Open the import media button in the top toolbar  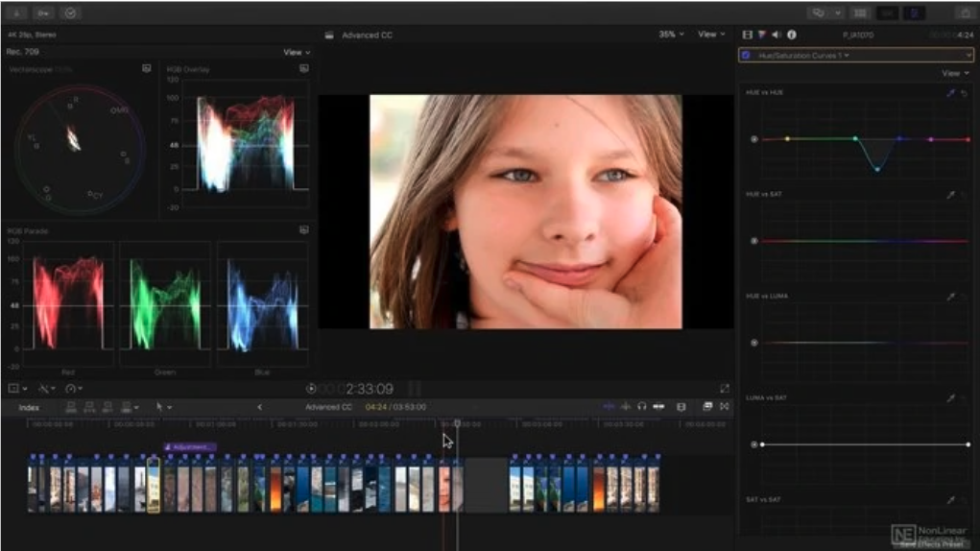pyautogui.click(x=15, y=12)
